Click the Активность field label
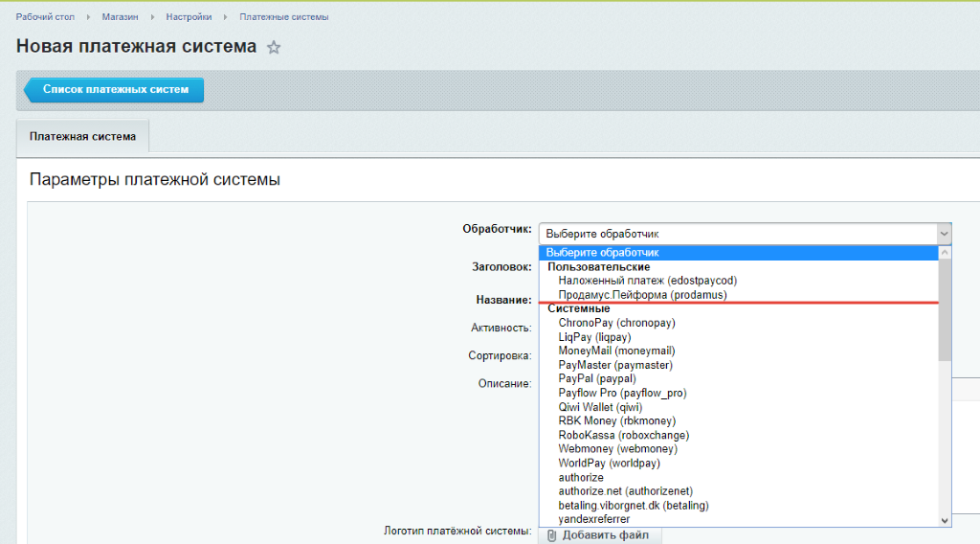980x544 pixels. (501, 328)
